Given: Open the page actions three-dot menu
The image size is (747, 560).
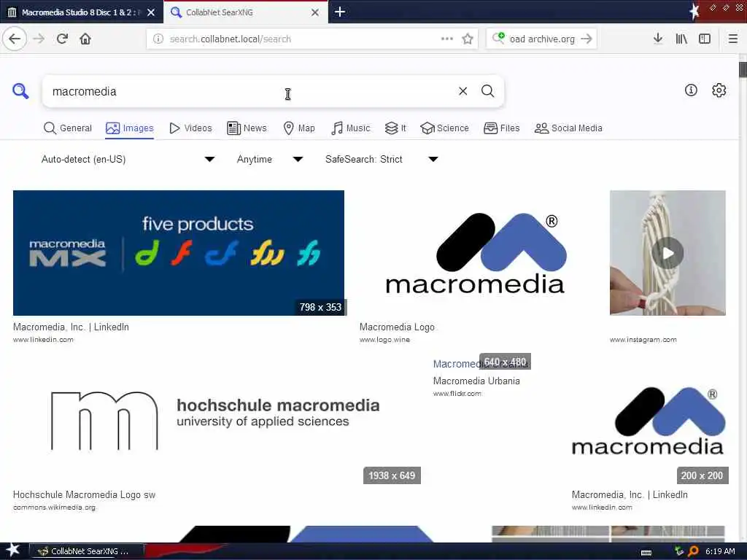Looking at the screenshot, I should tap(447, 39).
